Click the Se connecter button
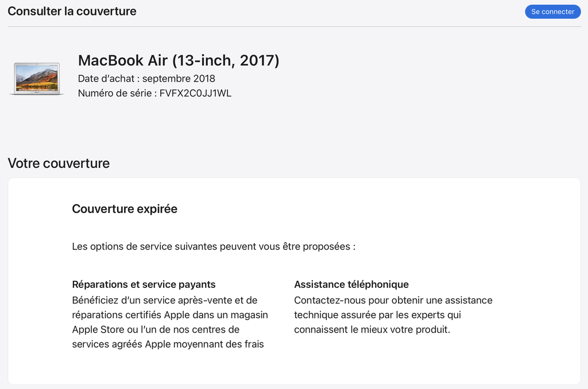Image resolution: width=588 pixels, height=389 pixels. click(553, 11)
